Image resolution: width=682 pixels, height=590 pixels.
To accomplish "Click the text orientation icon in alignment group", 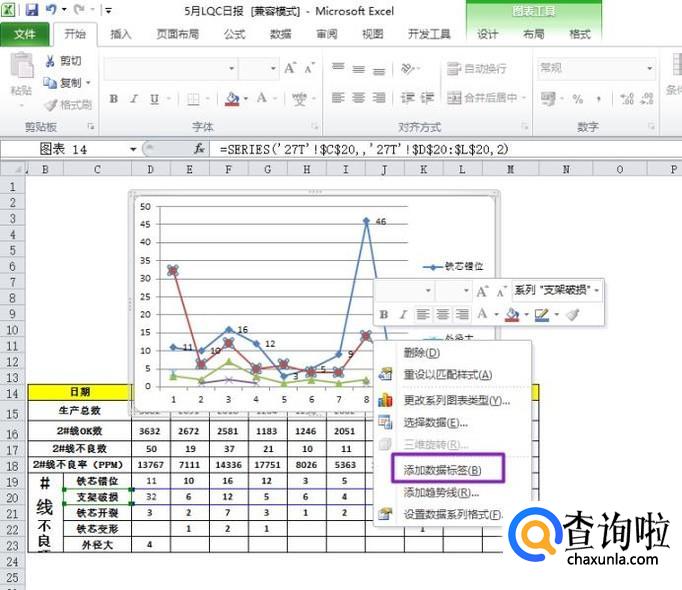I will [406, 69].
